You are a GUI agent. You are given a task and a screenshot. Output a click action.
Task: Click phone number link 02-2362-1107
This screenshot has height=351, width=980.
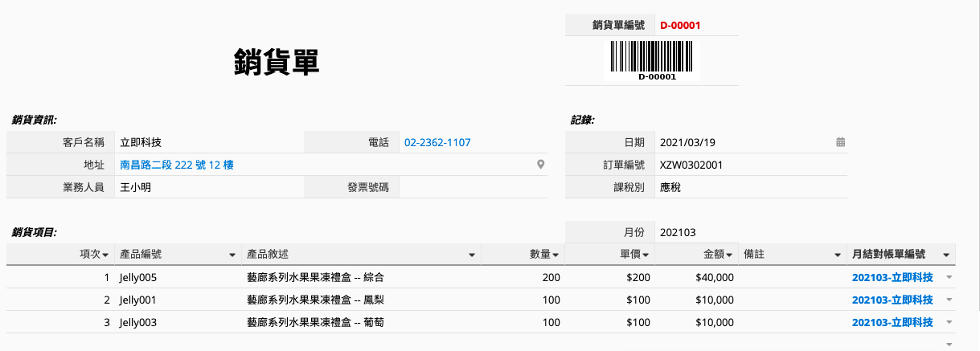coord(437,142)
